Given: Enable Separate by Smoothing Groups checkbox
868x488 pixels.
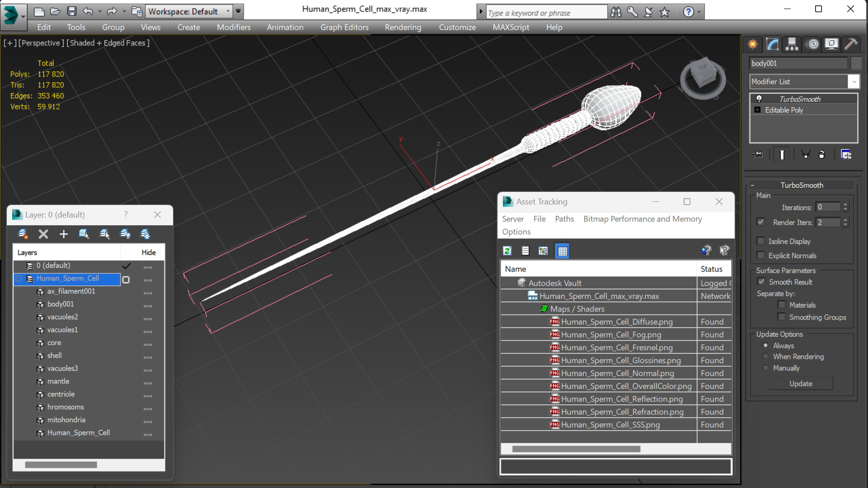Looking at the screenshot, I should click(x=782, y=317).
